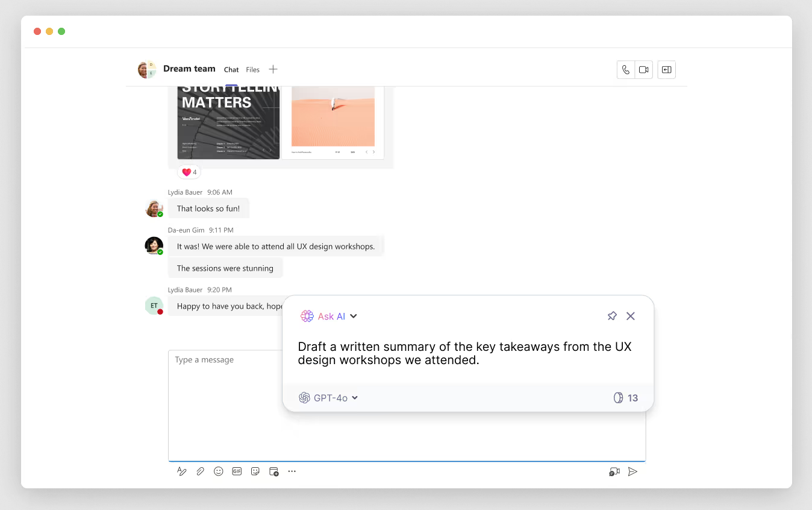
Task: Click the Dream team chat title
Action: (189, 69)
